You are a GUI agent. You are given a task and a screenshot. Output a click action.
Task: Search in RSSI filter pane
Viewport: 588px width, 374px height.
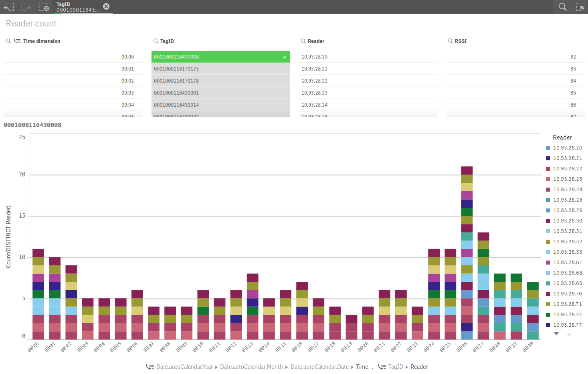[x=451, y=41]
